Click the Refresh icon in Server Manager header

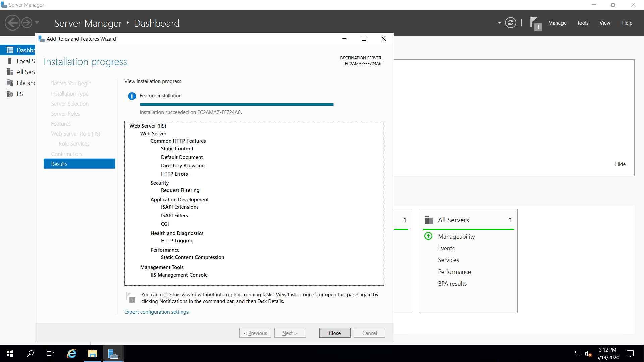(x=511, y=23)
